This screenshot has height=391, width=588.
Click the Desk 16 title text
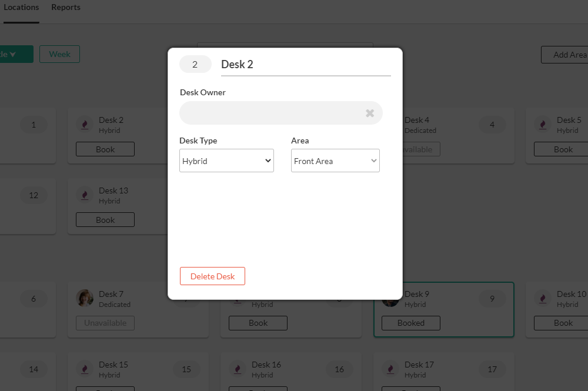click(x=266, y=365)
